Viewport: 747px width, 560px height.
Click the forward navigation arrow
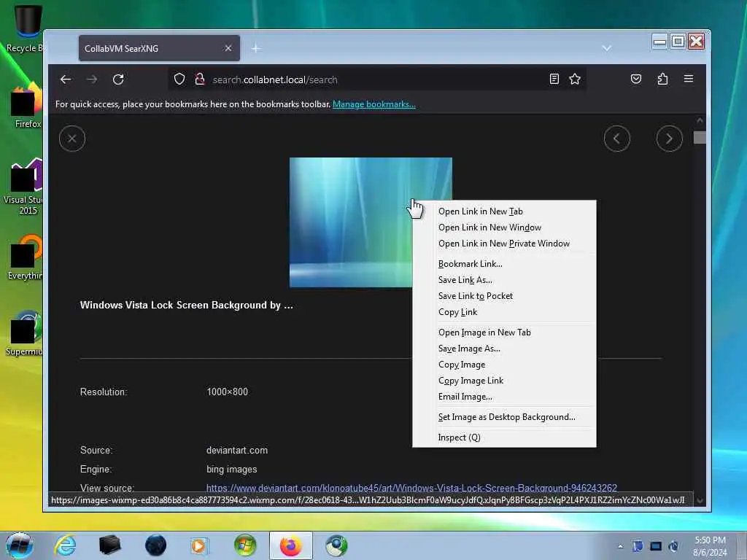pyautogui.click(x=92, y=79)
